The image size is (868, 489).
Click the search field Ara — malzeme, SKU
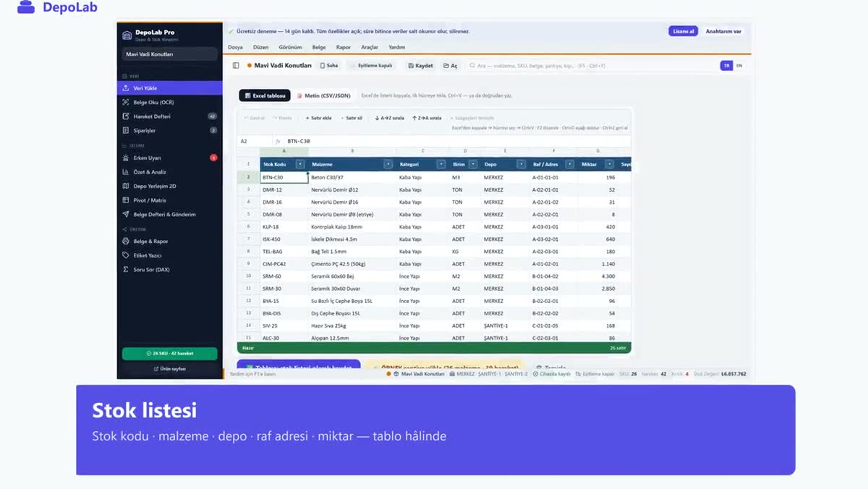click(x=589, y=66)
